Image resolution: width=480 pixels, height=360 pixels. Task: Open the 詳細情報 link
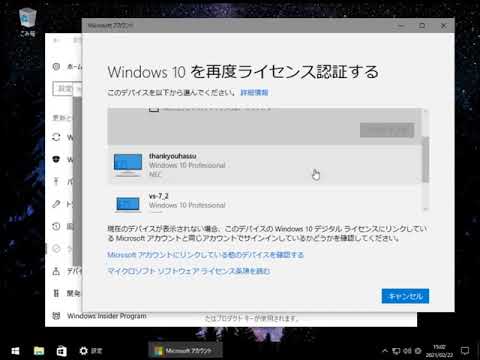point(254,92)
